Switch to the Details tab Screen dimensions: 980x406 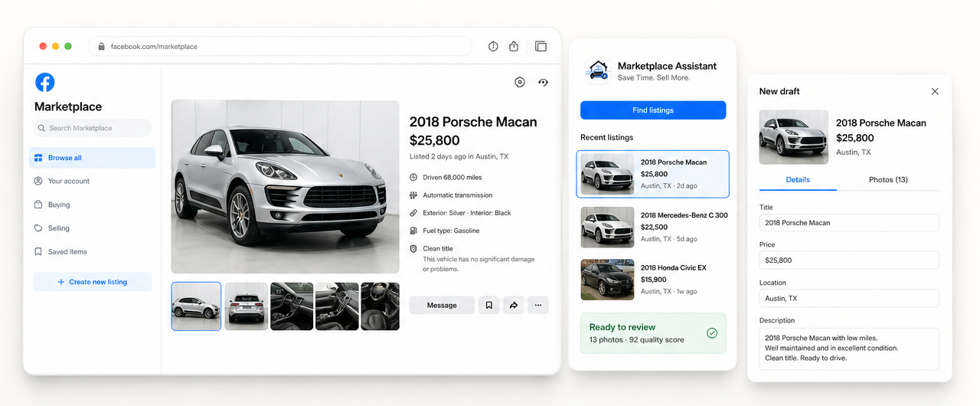(x=798, y=180)
